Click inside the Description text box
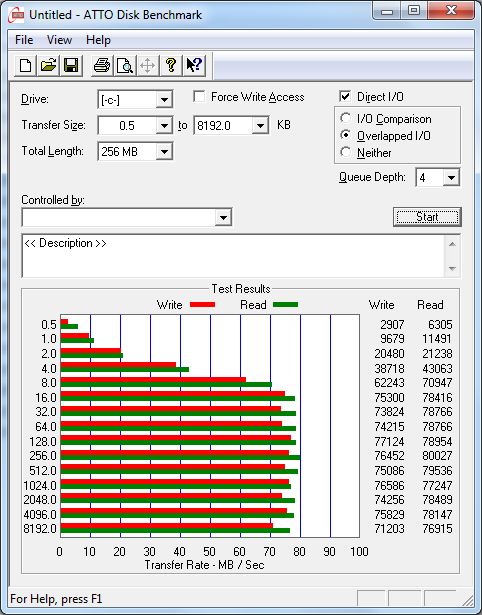 [234, 256]
